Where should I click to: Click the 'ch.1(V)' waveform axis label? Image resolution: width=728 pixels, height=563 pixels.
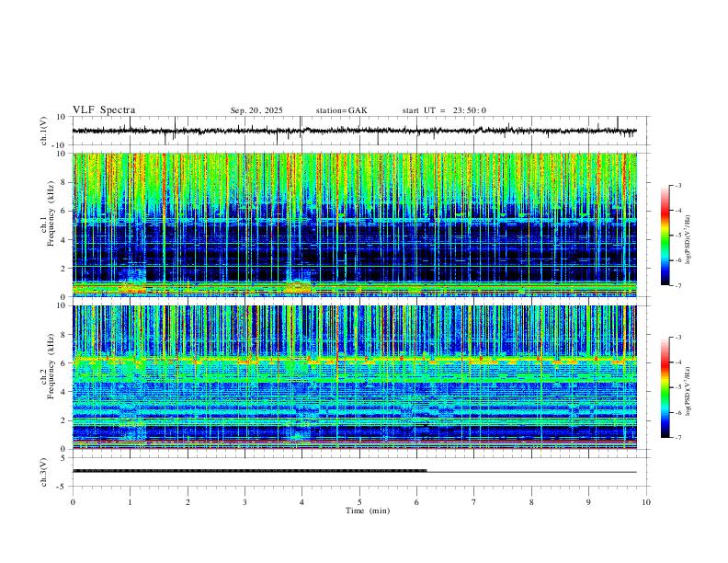pos(44,132)
